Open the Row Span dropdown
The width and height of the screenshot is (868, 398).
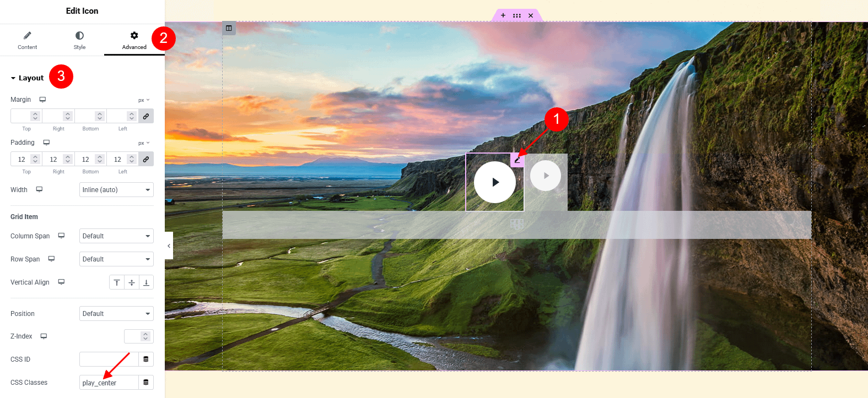[116, 259]
